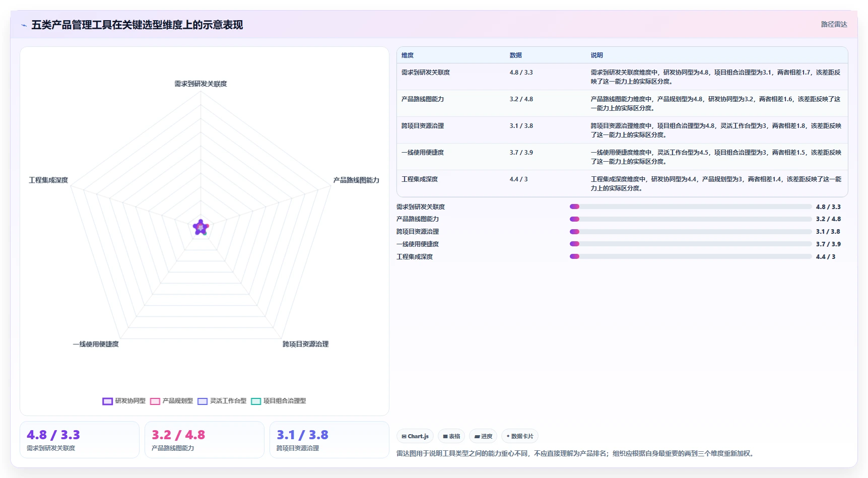
Task: Click radar axis label 跨项目资源治理
Action: point(305,344)
